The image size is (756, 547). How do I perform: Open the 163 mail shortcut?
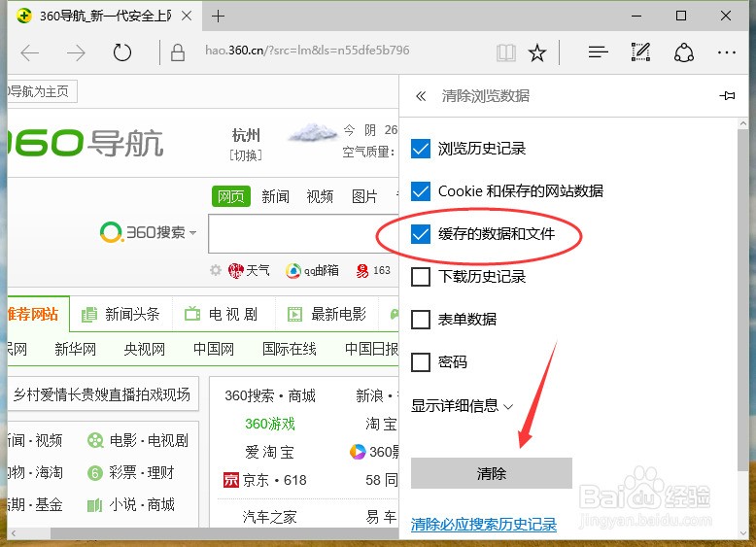click(373, 270)
